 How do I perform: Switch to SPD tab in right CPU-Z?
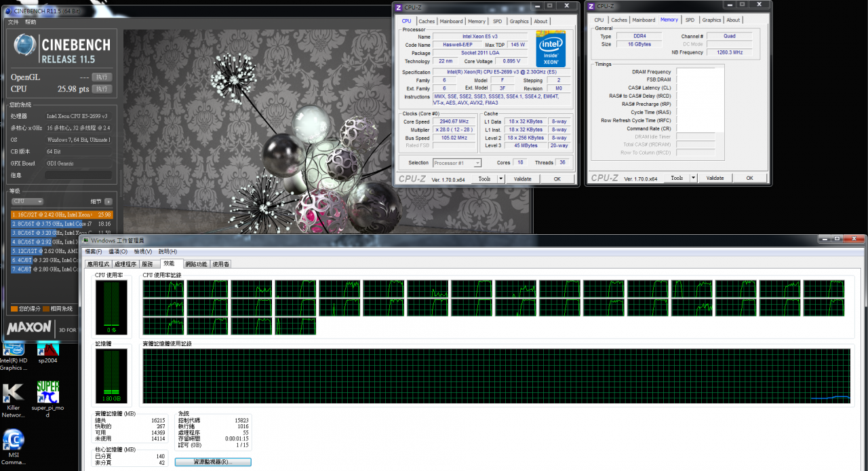[x=690, y=20]
